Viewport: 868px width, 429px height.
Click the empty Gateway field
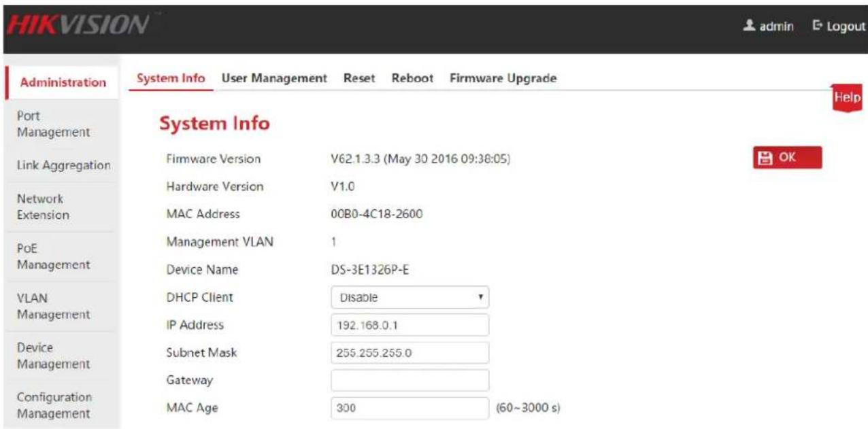(410, 381)
